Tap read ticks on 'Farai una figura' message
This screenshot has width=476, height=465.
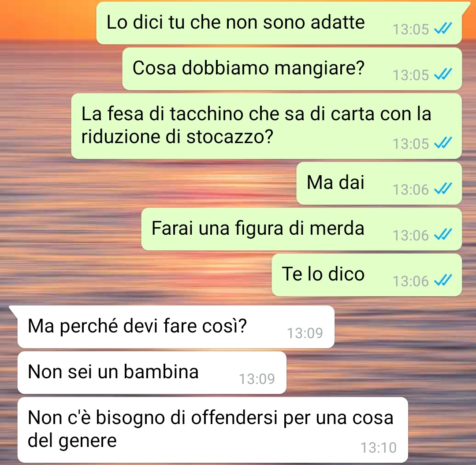[443, 234]
